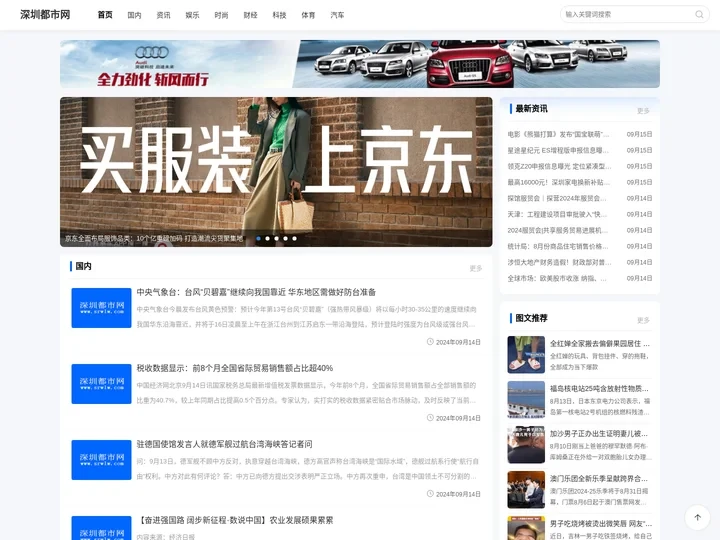Viewport: 720px width, 540px height.
Task: Open the 京东全面布局服饰品类 carousel caption
Action: coord(154,238)
